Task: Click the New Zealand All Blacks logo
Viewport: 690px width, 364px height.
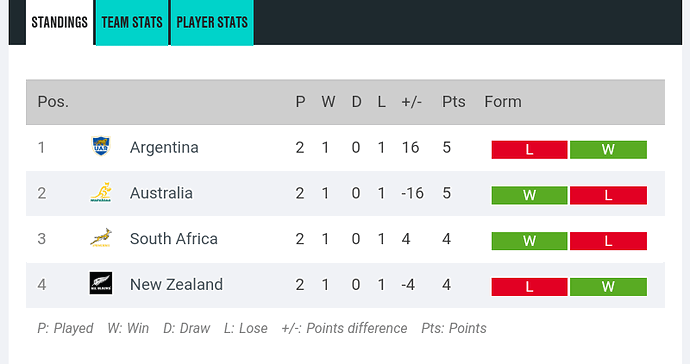Action: pos(101,283)
